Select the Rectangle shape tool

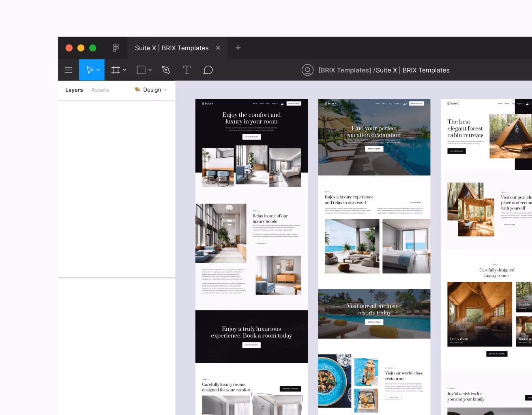point(141,70)
